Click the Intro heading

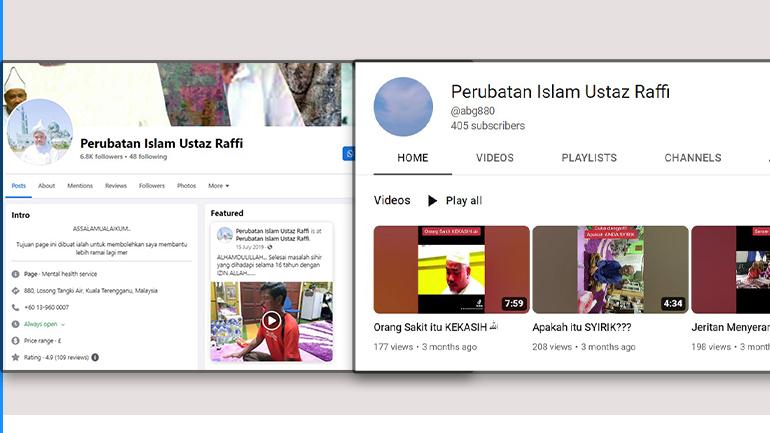coord(21,215)
